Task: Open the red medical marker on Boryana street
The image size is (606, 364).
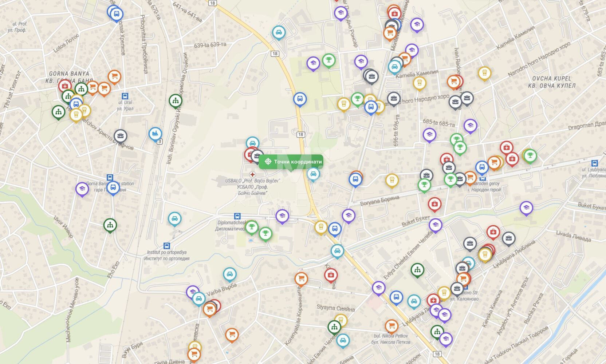Action: (x=434, y=205)
